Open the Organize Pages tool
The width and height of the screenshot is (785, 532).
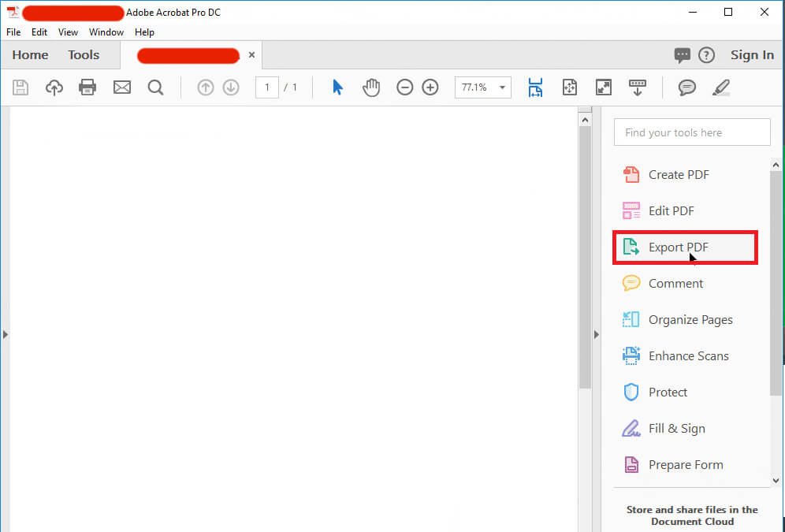tap(677, 320)
